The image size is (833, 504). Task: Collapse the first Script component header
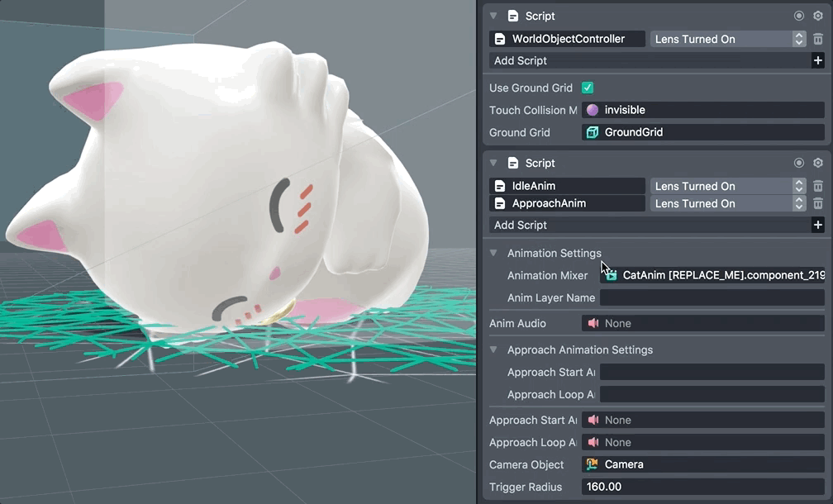pos(493,16)
